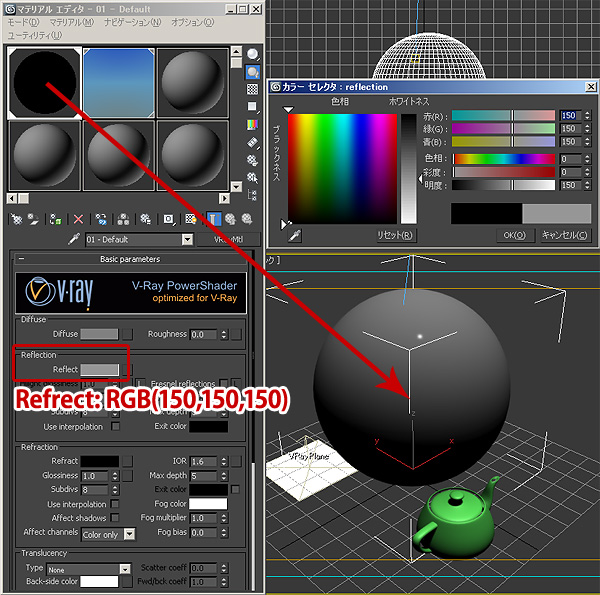600x595 pixels.
Task: Click the Select by Material icon
Action: 253,178
